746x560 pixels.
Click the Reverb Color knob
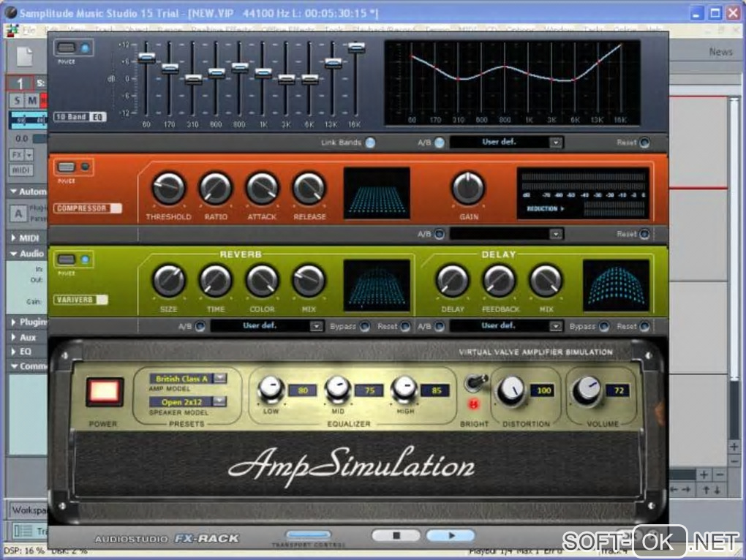[262, 281]
